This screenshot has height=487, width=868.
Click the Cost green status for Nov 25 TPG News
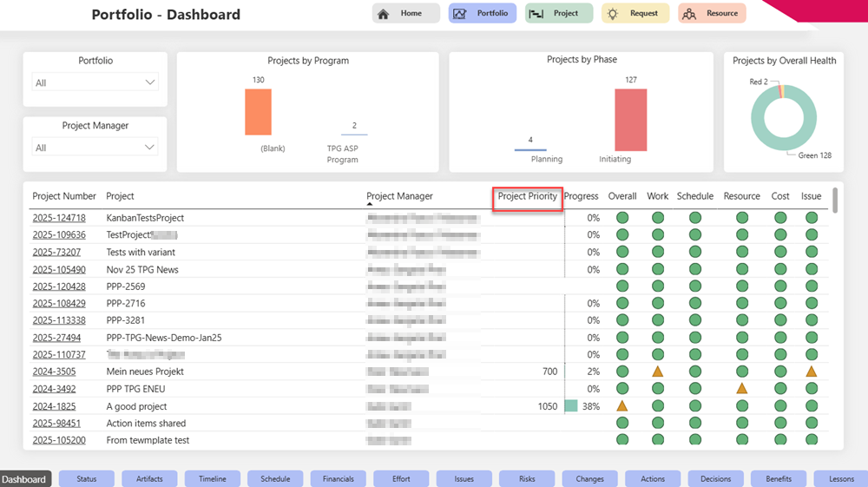tap(780, 269)
